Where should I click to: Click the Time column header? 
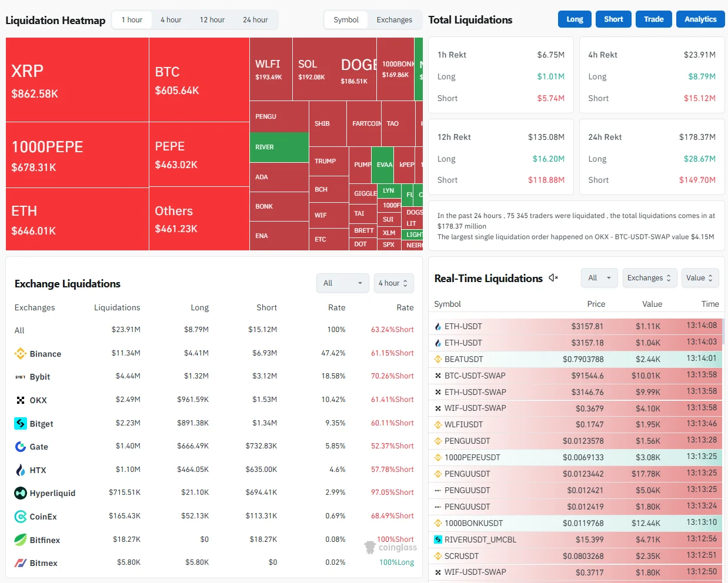(710, 304)
